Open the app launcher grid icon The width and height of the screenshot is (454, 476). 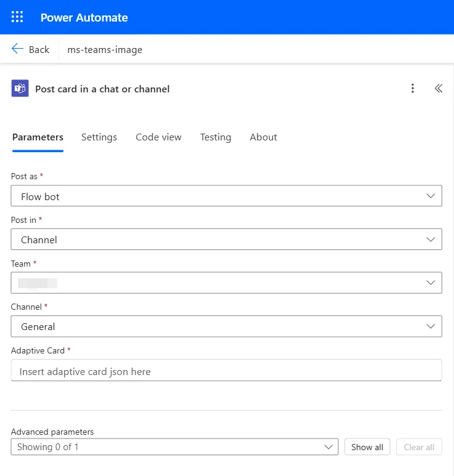(17, 17)
